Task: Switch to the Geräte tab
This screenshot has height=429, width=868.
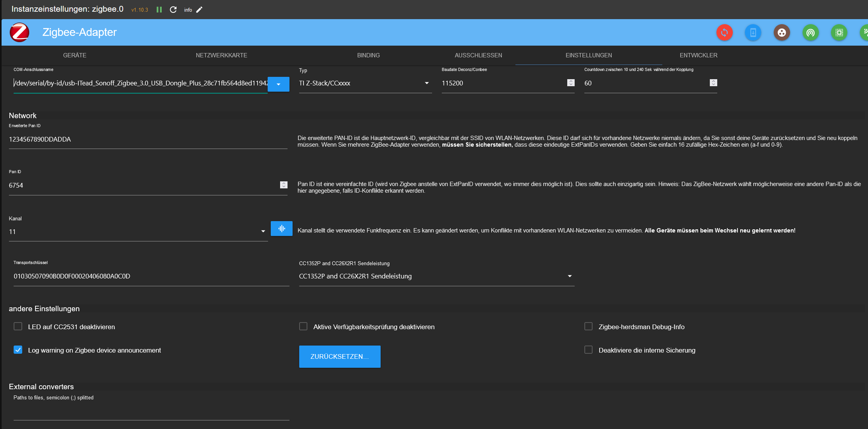Action: 75,55
